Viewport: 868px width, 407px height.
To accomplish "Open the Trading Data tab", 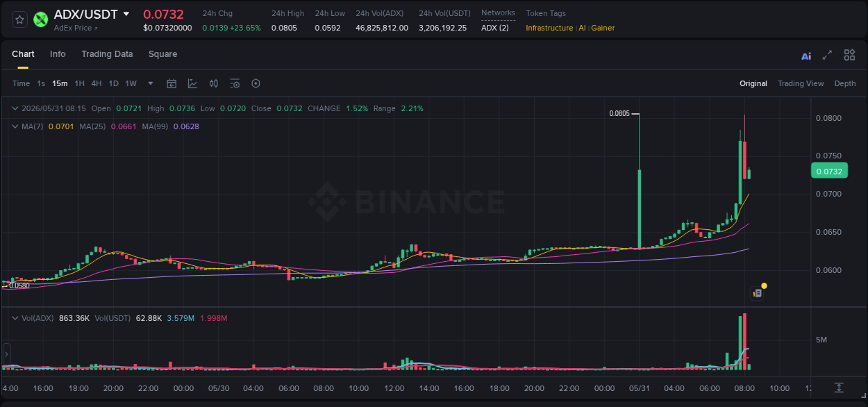I will pyautogui.click(x=107, y=54).
